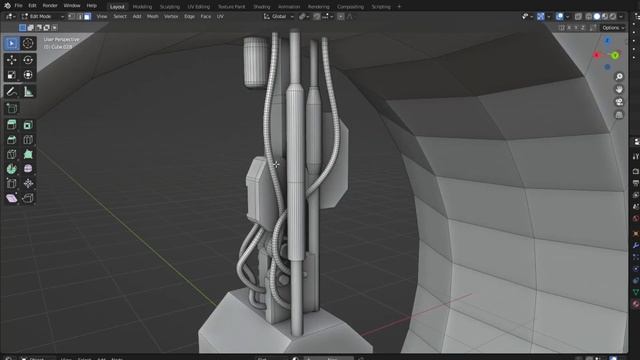Viewport: 640px width, 360px height.
Task: Select the Transform tool
Action: pyautogui.click(x=28, y=75)
